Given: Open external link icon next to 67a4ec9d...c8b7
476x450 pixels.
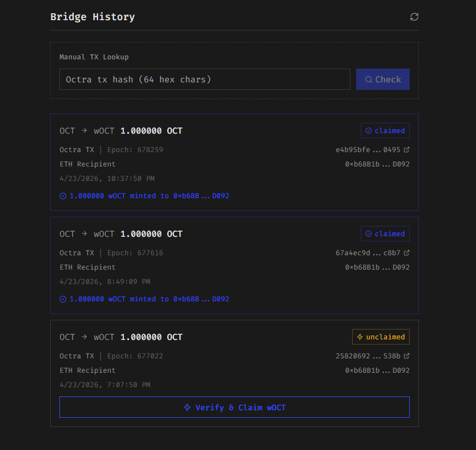Looking at the screenshot, I should pos(406,253).
